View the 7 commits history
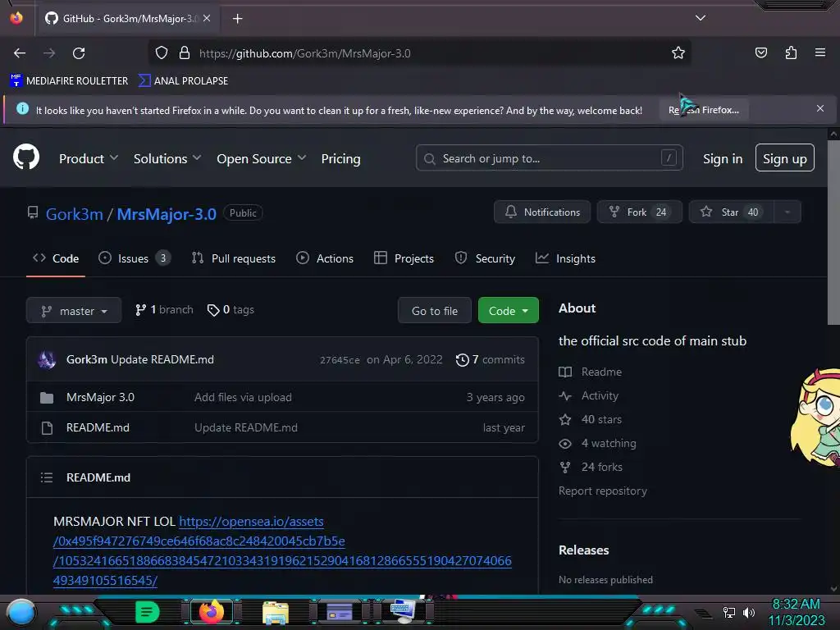Viewport: 840px width, 630px height. click(491, 359)
